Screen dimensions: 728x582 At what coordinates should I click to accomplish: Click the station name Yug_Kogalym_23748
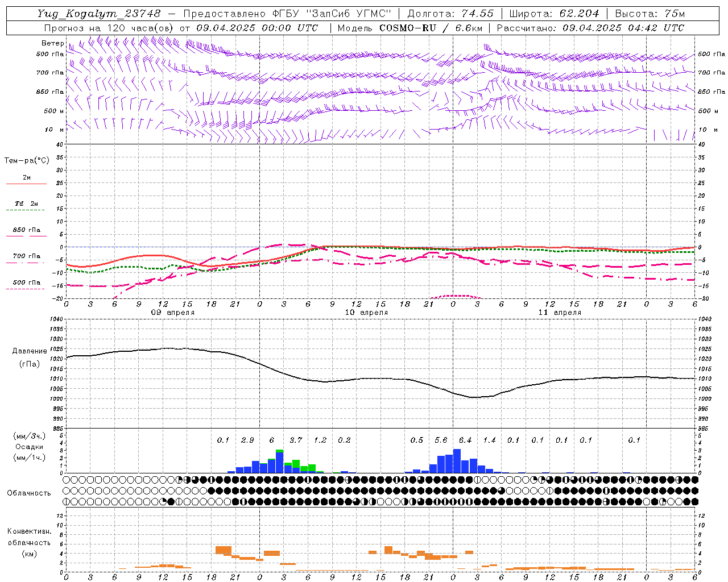coord(99,14)
